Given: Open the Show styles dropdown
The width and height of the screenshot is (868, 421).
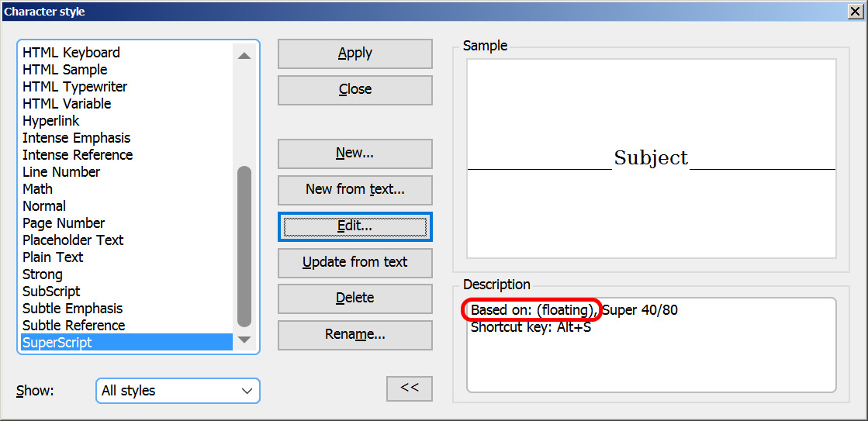Looking at the screenshot, I should [x=178, y=391].
